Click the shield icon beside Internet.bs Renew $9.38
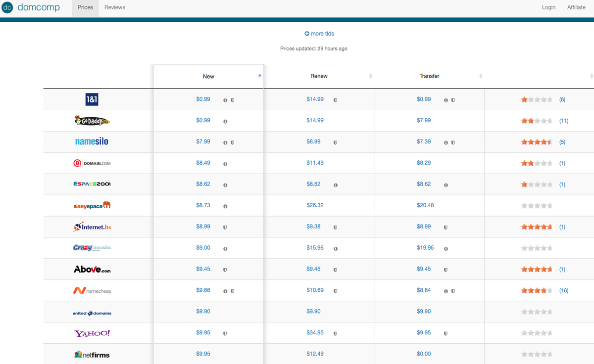The height and width of the screenshot is (364, 594). 335,227
